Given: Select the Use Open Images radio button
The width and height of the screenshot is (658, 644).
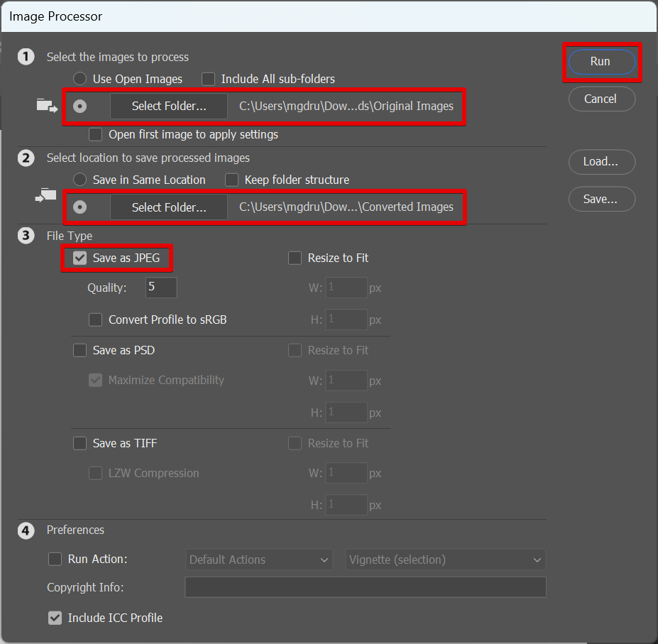Looking at the screenshot, I should (81, 79).
